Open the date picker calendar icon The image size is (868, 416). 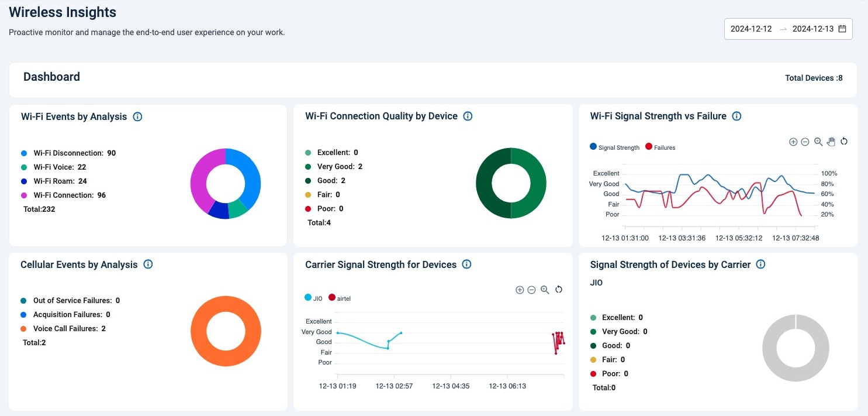click(x=842, y=29)
